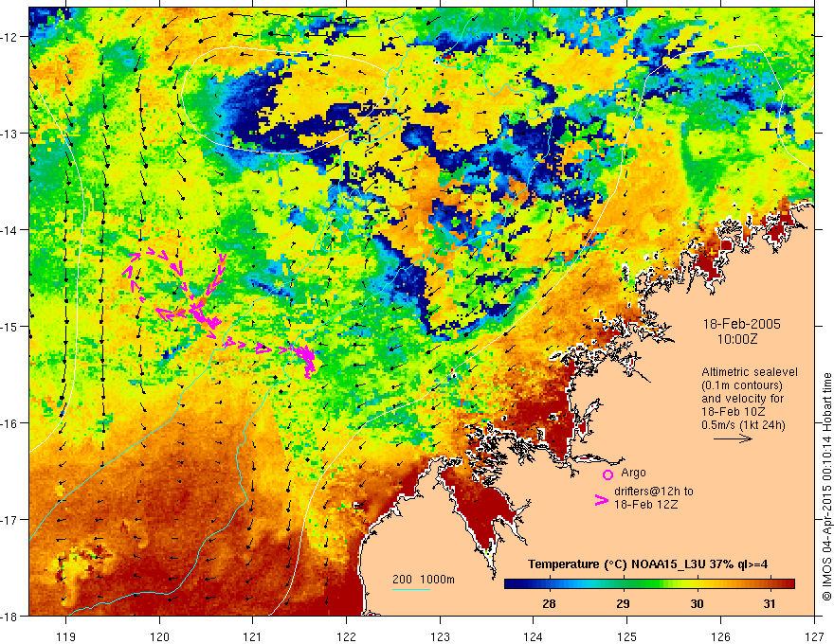Click the color bar label '29'
This screenshot has width=834, height=644.
click(x=623, y=603)
